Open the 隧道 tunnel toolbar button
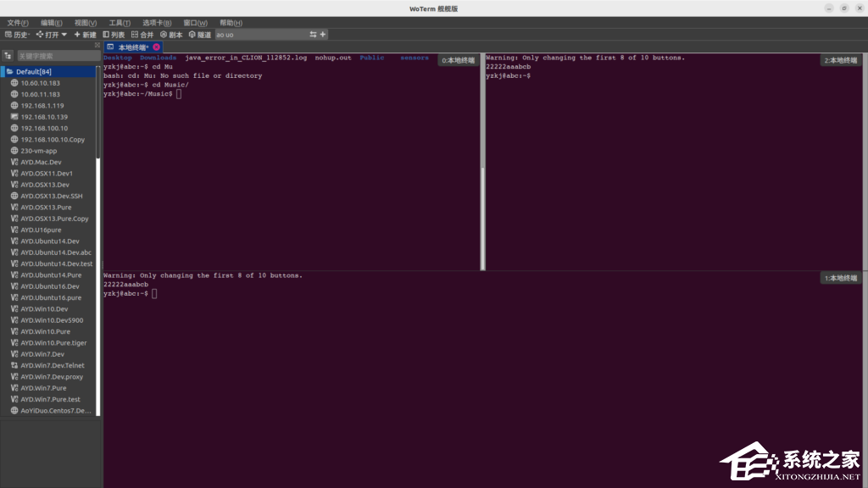868x488 pixels. [x=200, y=34]
